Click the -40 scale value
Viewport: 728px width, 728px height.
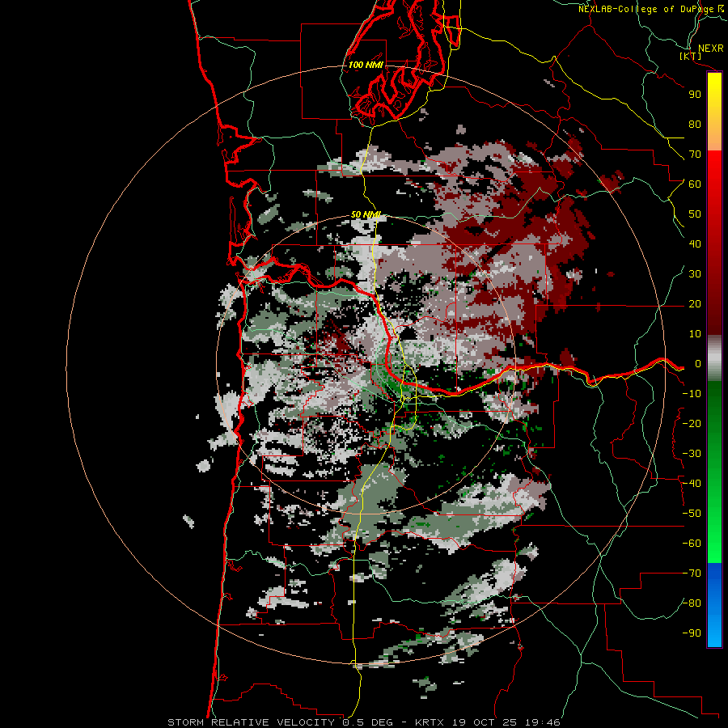[x=692, y=484]
